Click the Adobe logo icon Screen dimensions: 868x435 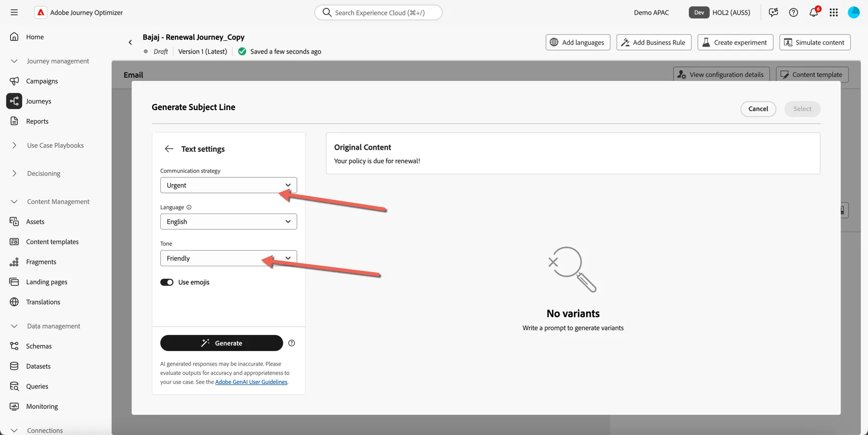41,13
